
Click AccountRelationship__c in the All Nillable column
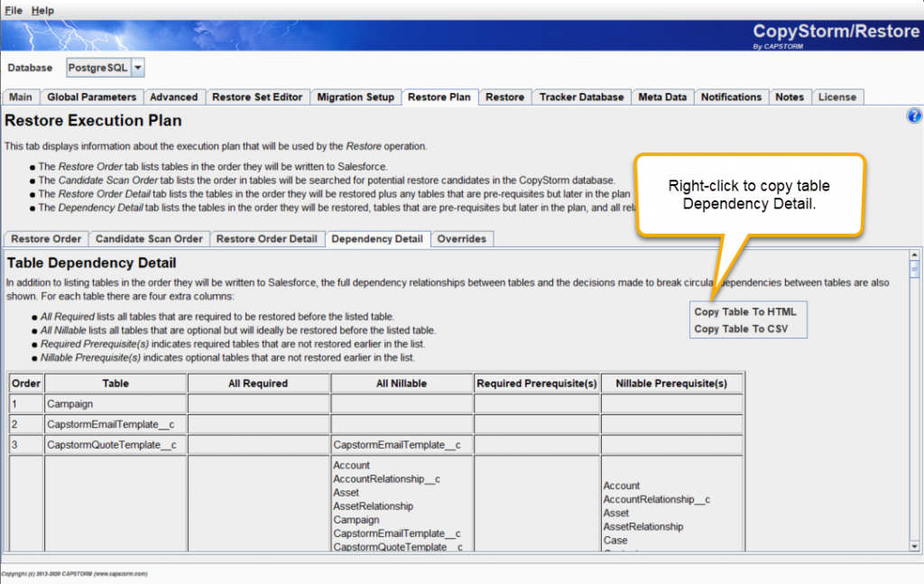(386, 478)
